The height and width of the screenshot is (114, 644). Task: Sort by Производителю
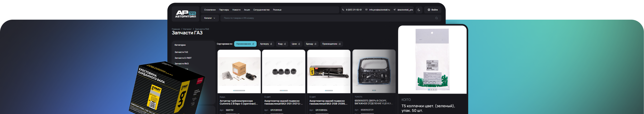(331, 44)
